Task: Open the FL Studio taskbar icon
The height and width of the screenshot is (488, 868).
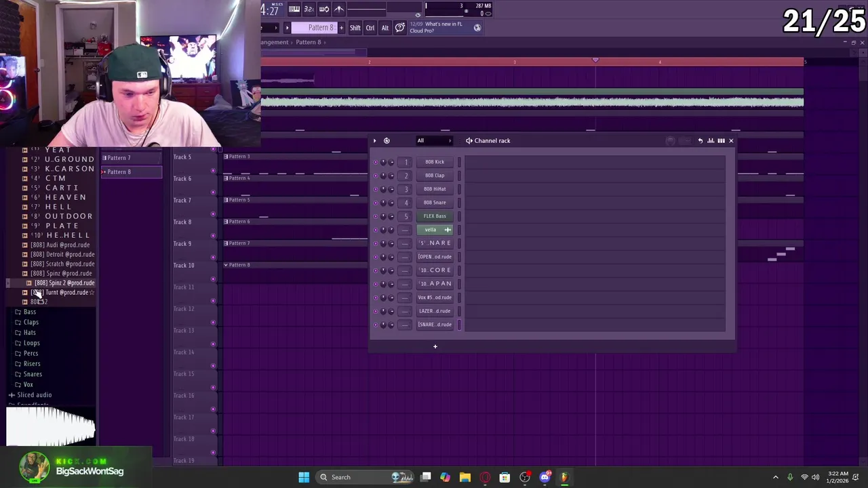Action: 564,477
